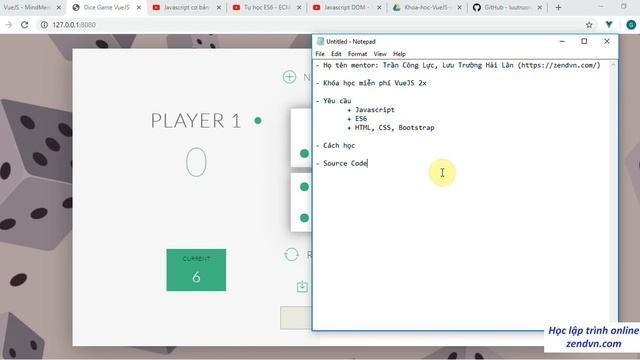Open a new browser tab
The width and height of the screenshot is (640, 360).
coord(558,7)
